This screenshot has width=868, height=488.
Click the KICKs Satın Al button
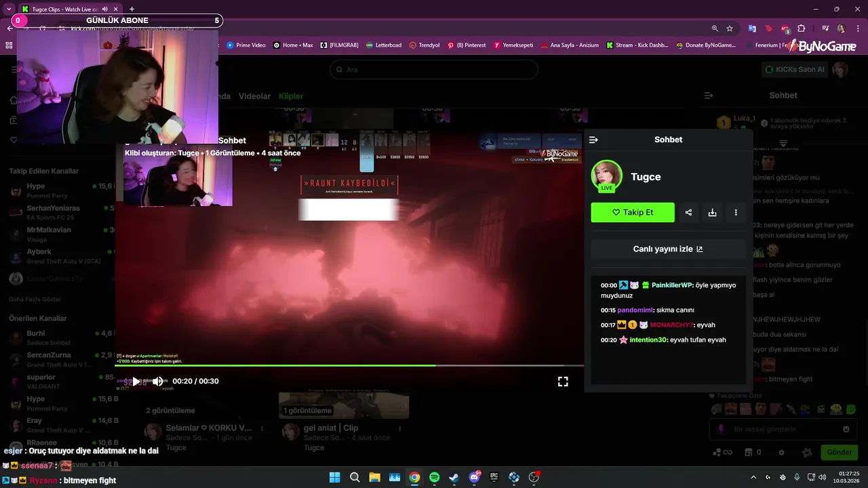tap(795, 69)
